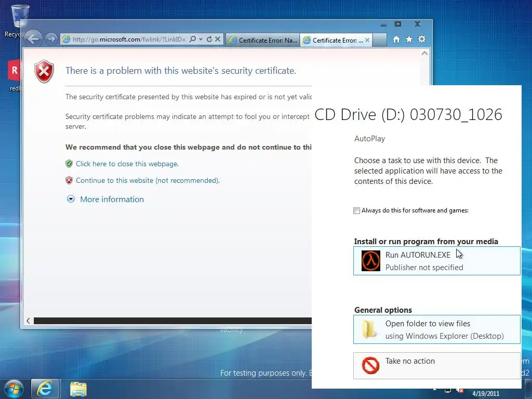Click the red prohibited icon for no action
The image size is (532, 399).
pos(370,365)
